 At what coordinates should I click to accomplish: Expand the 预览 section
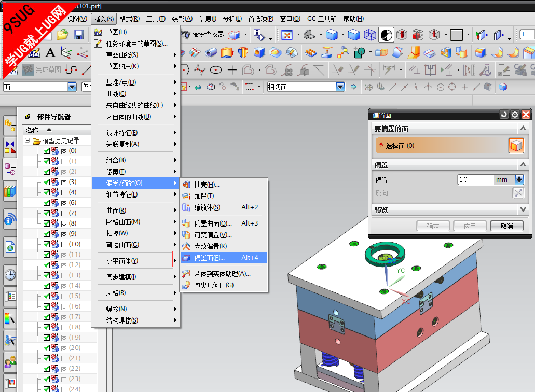[523, 209]
